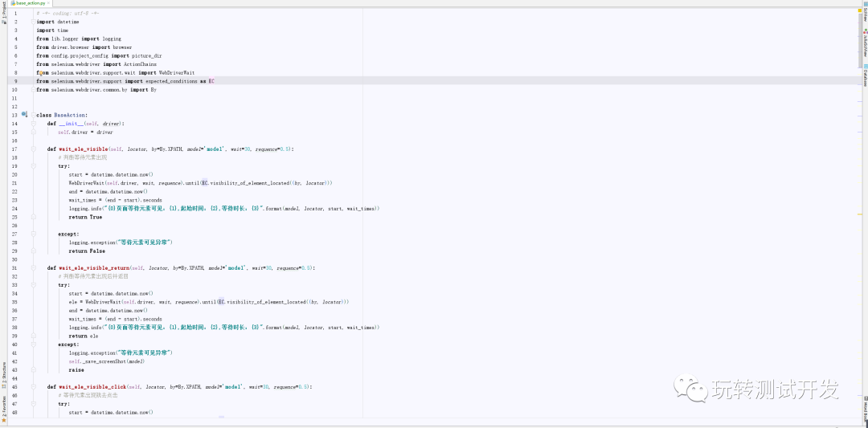The width and height of the screenshot is (868, 428).
Task: Open the SciView panel on right edge
Action: click(x=865, y=17)
